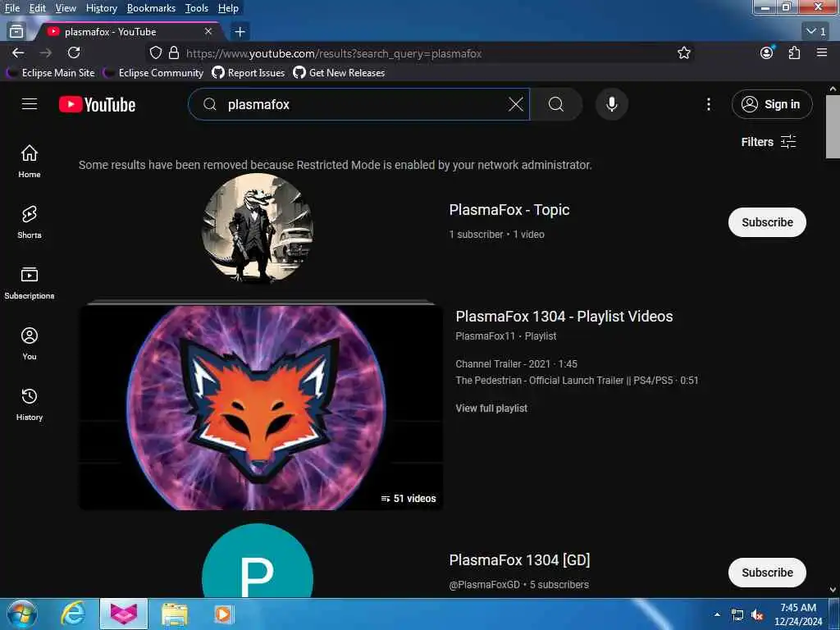Open View full playlist link
The width and height of the screenshot is (840, 630).
[491, 409]
